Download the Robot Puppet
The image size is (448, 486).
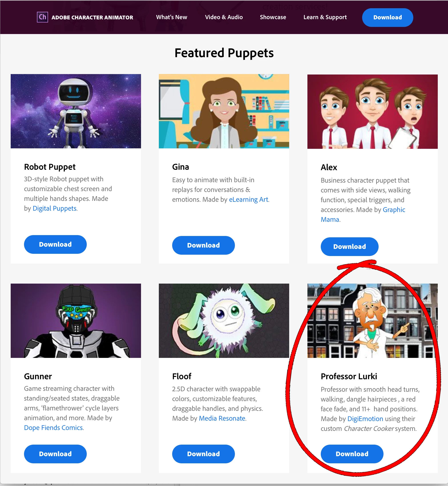pos(55,244)
